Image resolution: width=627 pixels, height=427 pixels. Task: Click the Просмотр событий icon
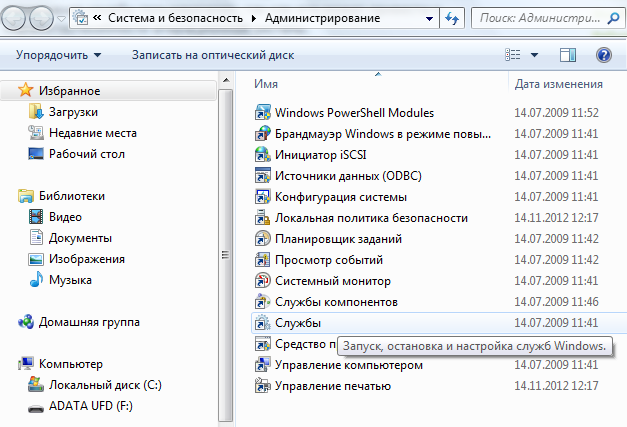[263, 259]
